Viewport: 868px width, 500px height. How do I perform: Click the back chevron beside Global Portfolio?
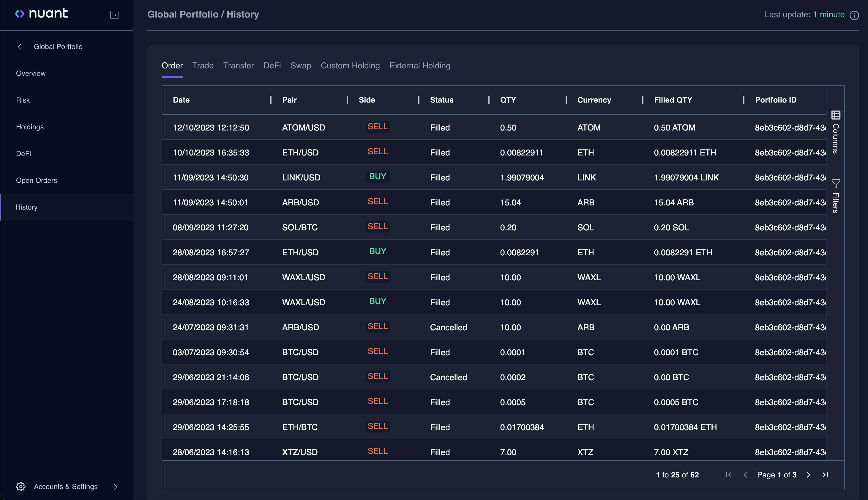[x=20, y=46]
